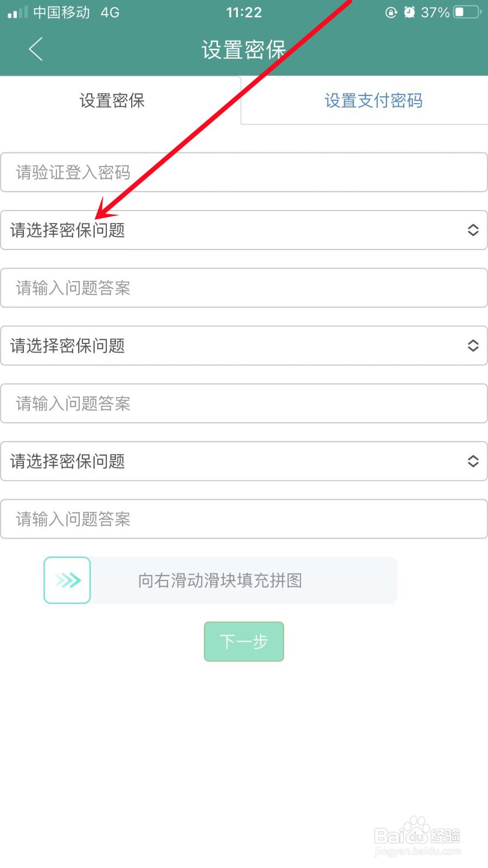Open the third 请选择密保问题 dropdown
The image size is (488, 868).
pyautogui.click(x=244, y=461)
